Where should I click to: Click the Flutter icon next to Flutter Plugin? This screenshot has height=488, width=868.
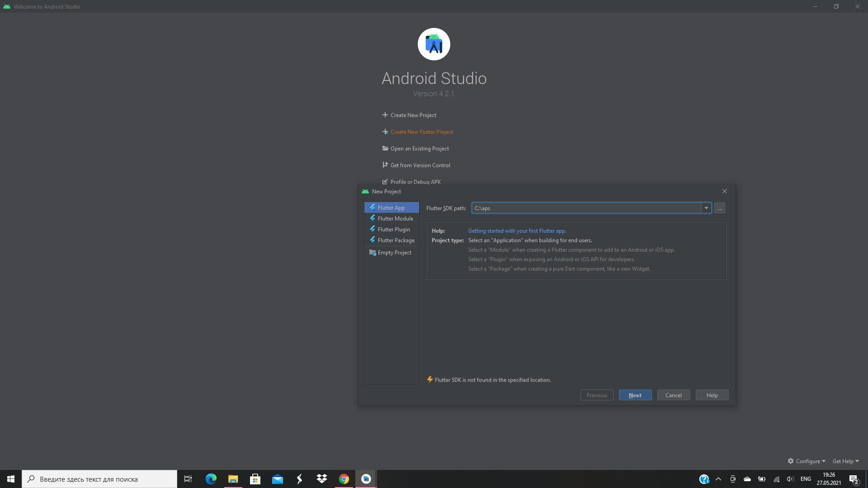[373, 229]
